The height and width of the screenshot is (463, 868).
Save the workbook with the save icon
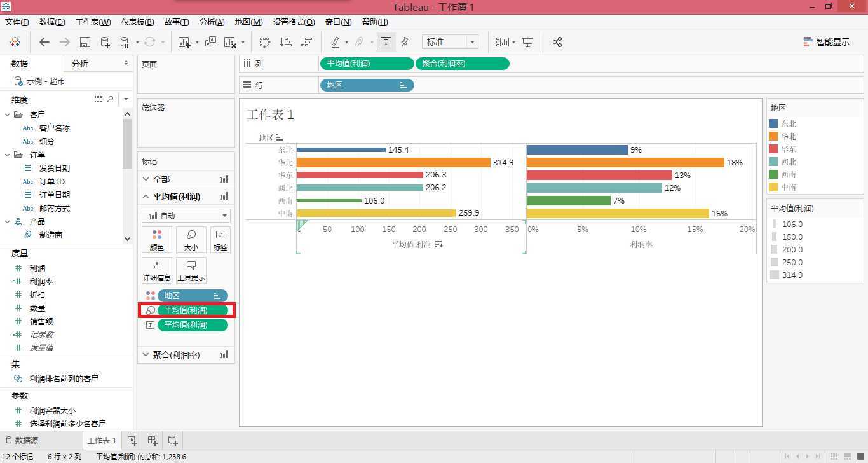[x=85, y=42]
